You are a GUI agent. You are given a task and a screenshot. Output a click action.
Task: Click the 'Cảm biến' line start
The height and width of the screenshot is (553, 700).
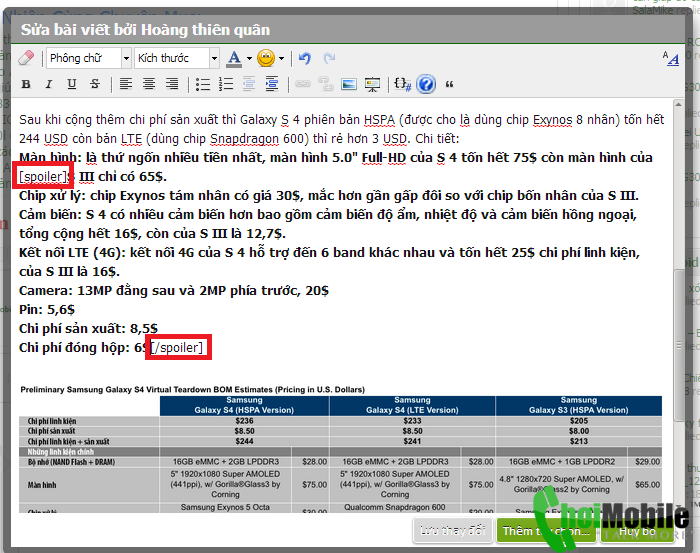[x=51, y=215]
